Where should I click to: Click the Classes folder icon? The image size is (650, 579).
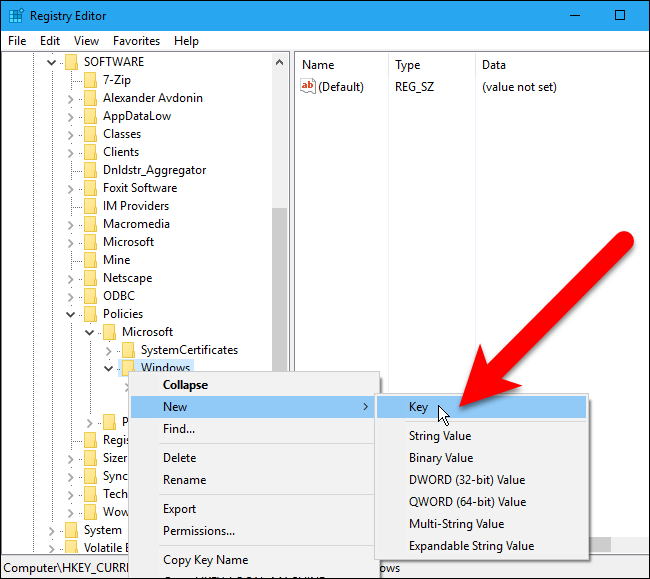click(90, 134)
